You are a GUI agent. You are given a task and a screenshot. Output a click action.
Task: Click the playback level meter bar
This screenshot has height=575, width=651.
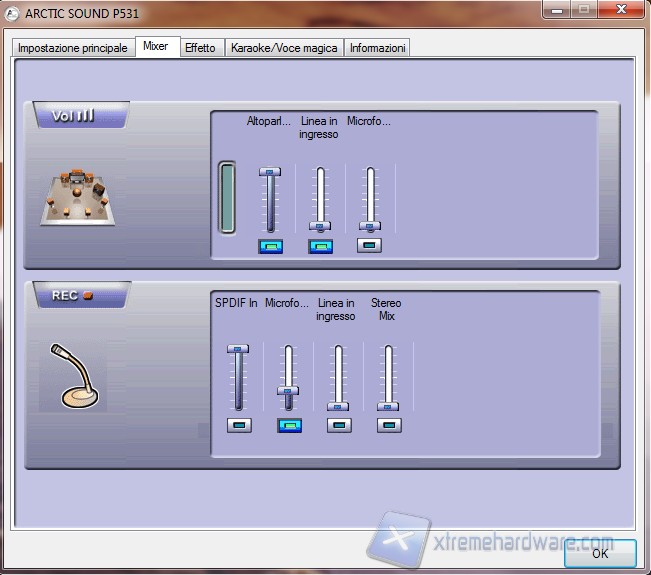coord(227,197)
